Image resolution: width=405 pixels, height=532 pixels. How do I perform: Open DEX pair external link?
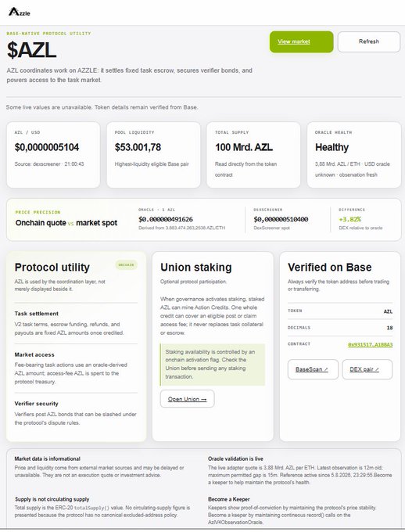click(367, 369)
